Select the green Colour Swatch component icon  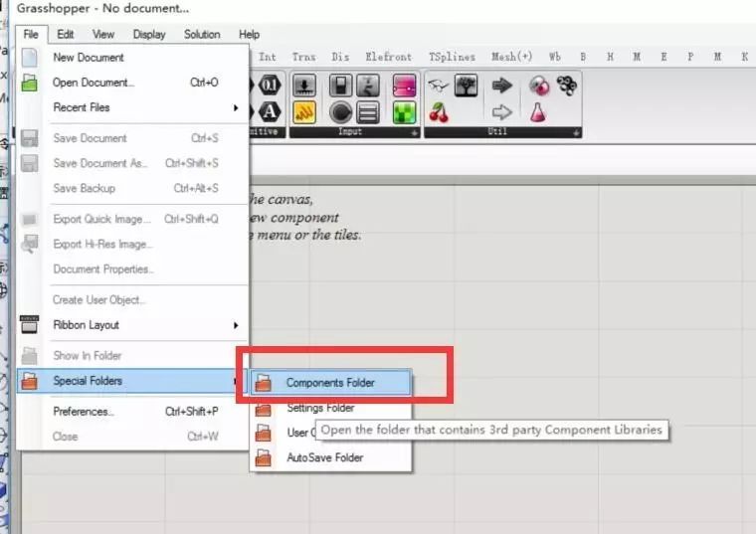[404, 112]
